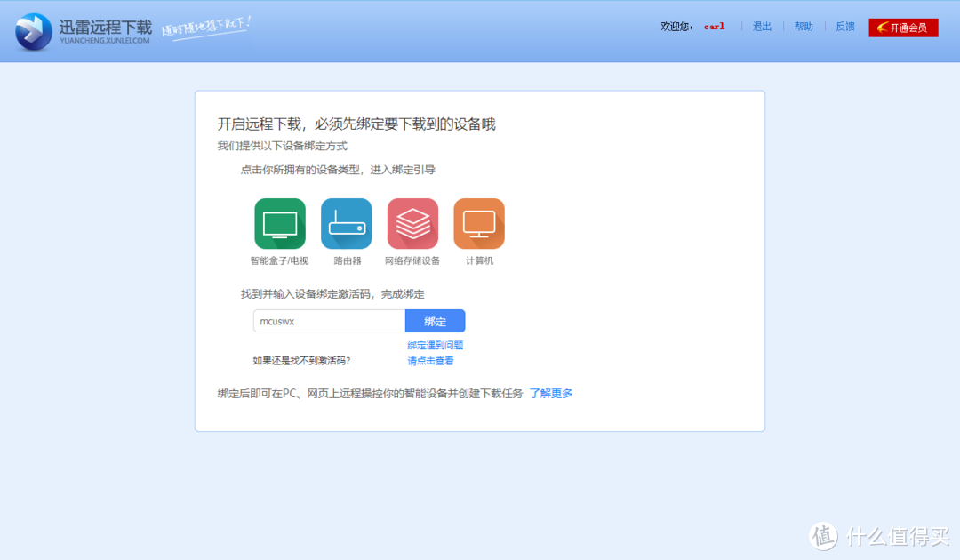Click the 计算机 label text
This screenshot has width=960, height=560.
pos(479,260)
